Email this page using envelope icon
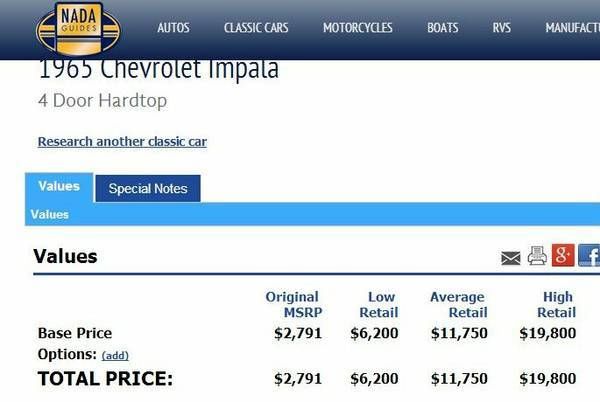Screen dimensions: 600x402 pyautogui.click(x=511, y=257)
